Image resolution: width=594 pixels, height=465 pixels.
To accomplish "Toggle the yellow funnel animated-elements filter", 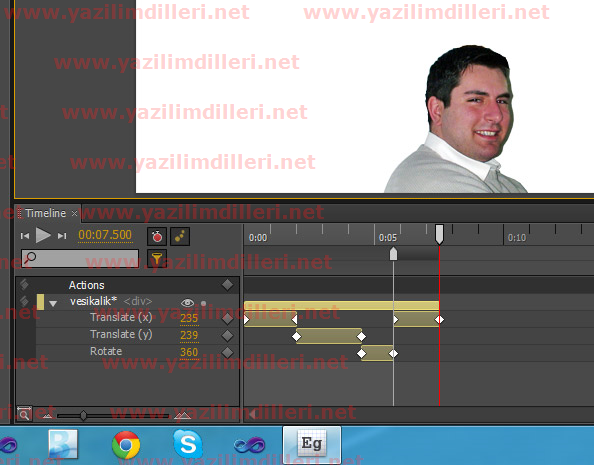I will 157,258.
